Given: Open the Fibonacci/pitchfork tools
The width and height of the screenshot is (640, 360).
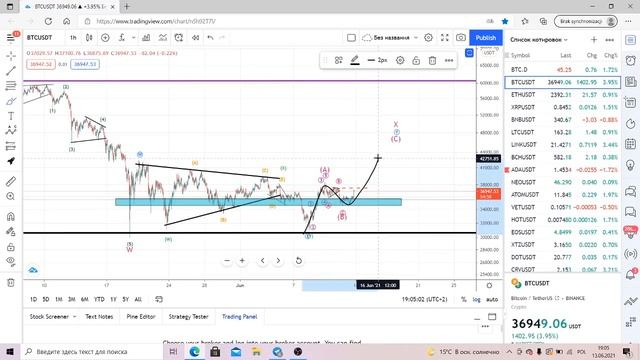Looking at the screenshot, I should tap(11, 86).
